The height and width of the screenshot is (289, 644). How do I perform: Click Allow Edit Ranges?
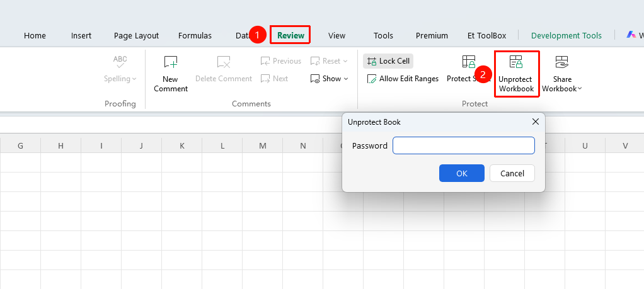pyautogui.click(x=403, y=79)
